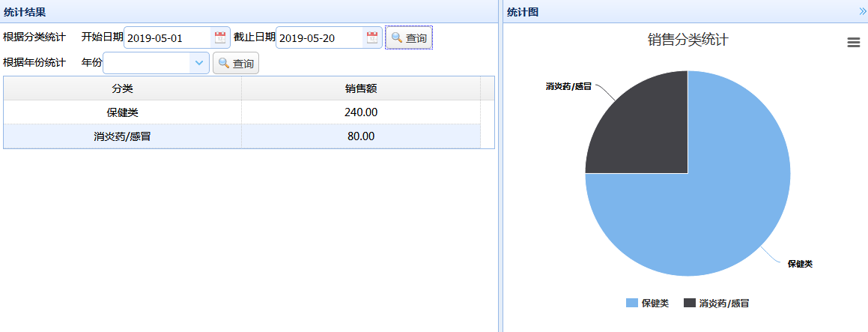Click the 统计图 panel title
The width and height of the screenshot is (868, 332).
pos(523,12)
